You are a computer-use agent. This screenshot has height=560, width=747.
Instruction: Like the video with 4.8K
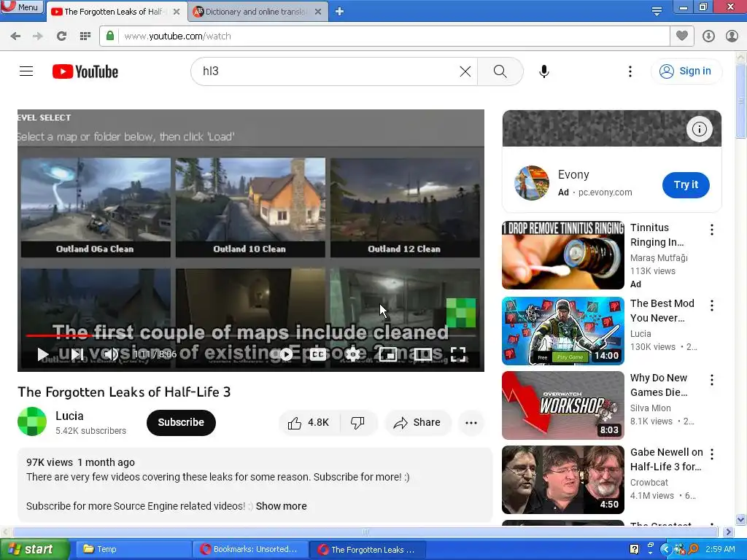point(309,422)
